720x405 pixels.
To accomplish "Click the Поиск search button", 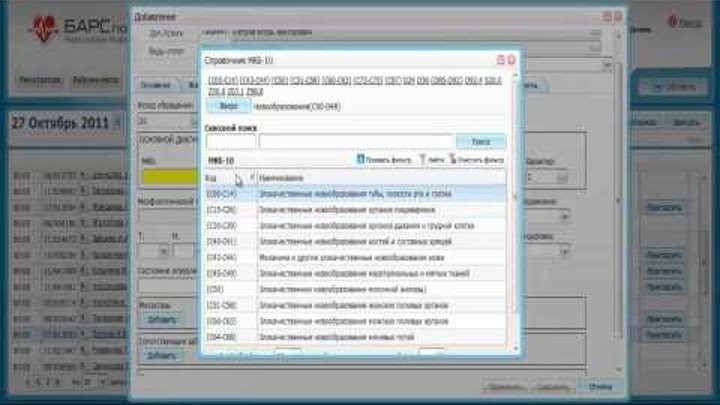I will coord(480,142).
